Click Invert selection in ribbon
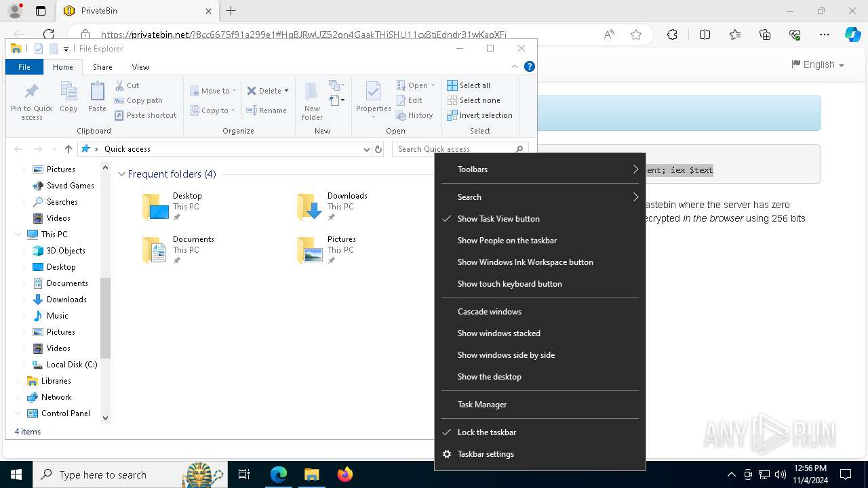 click(479, 115)
